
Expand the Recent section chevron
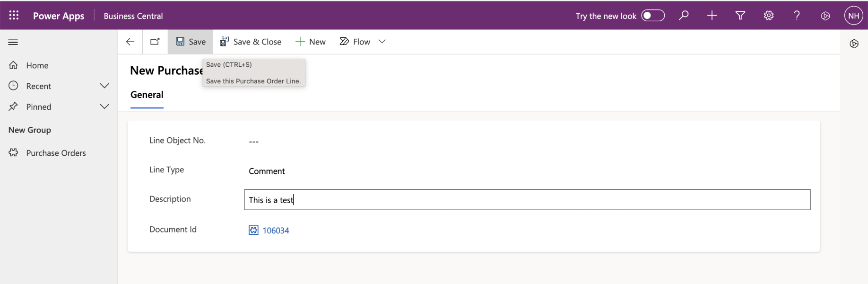tap(104, 86)
